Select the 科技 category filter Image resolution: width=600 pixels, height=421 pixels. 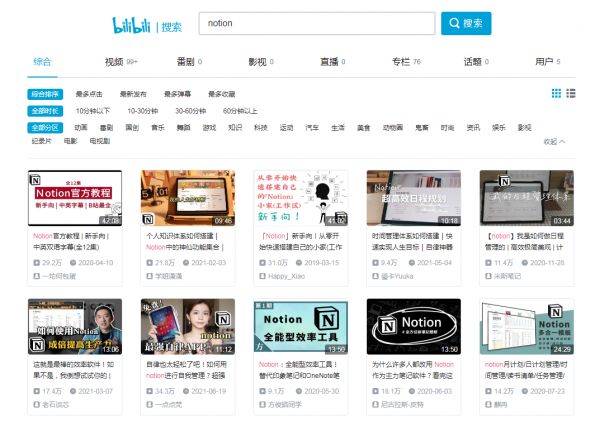pyautogui.click(x=261, y=128)
